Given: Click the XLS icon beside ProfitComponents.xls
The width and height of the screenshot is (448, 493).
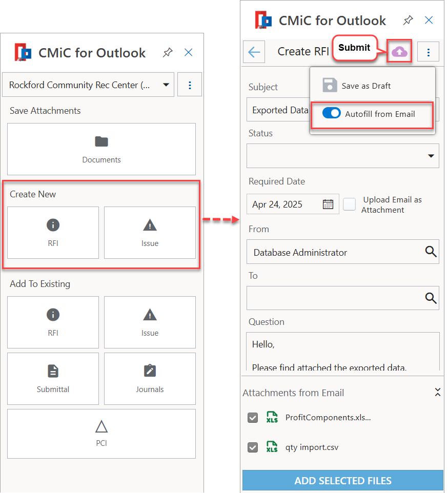Looking at the screenshot, I should [x=272, y=417].
